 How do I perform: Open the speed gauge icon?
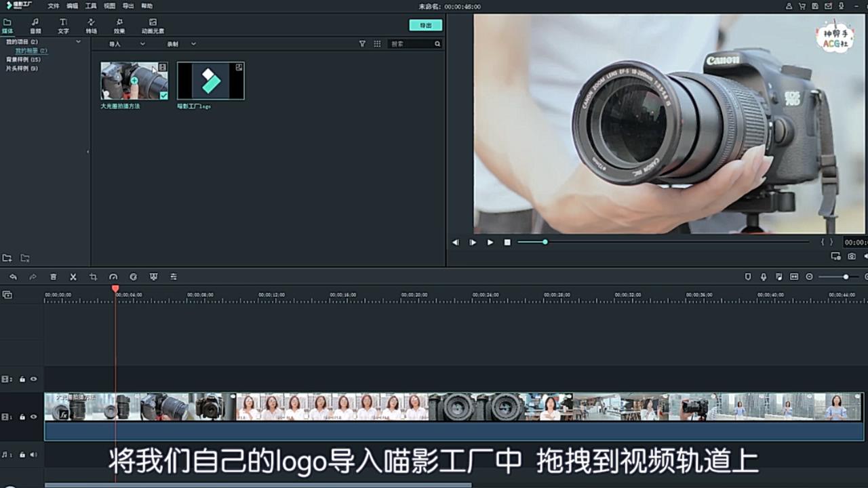click(x=113, y=277)
